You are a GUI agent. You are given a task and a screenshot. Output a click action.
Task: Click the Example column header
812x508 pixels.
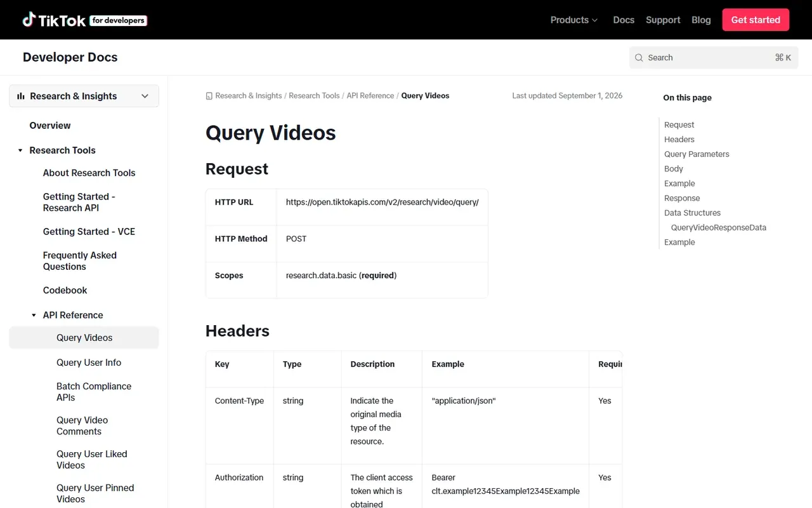pyautogui.click(x=448, y=364)
